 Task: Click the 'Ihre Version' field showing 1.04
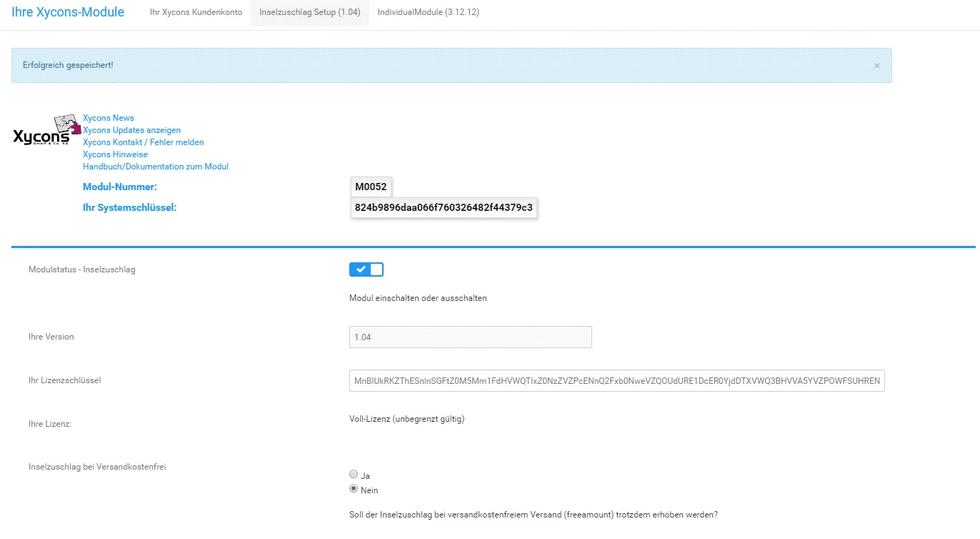[x=471, y=337]
